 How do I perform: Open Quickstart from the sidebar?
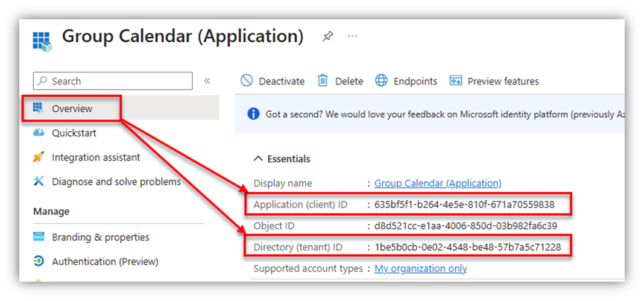click(74, 133)
